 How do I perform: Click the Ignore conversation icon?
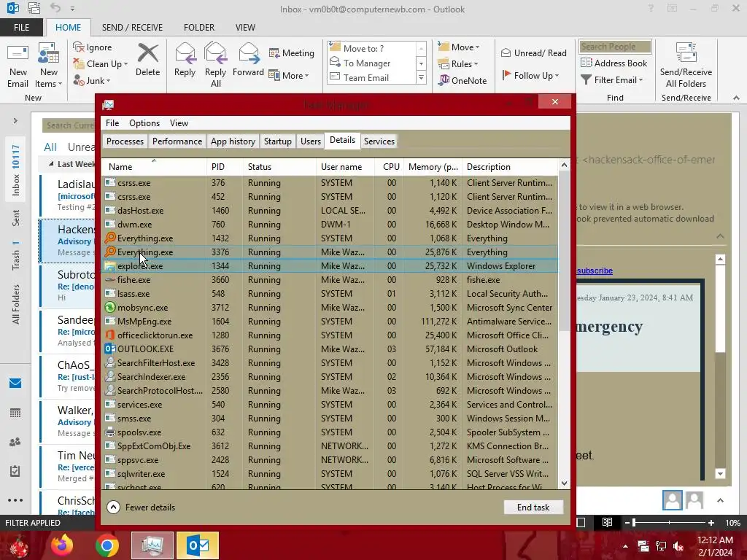point(93,47)
